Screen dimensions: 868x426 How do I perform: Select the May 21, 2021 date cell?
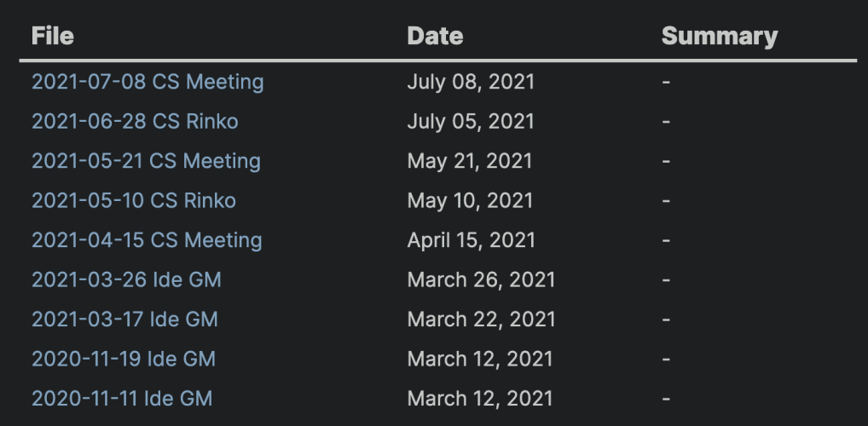tap(470, 161)
